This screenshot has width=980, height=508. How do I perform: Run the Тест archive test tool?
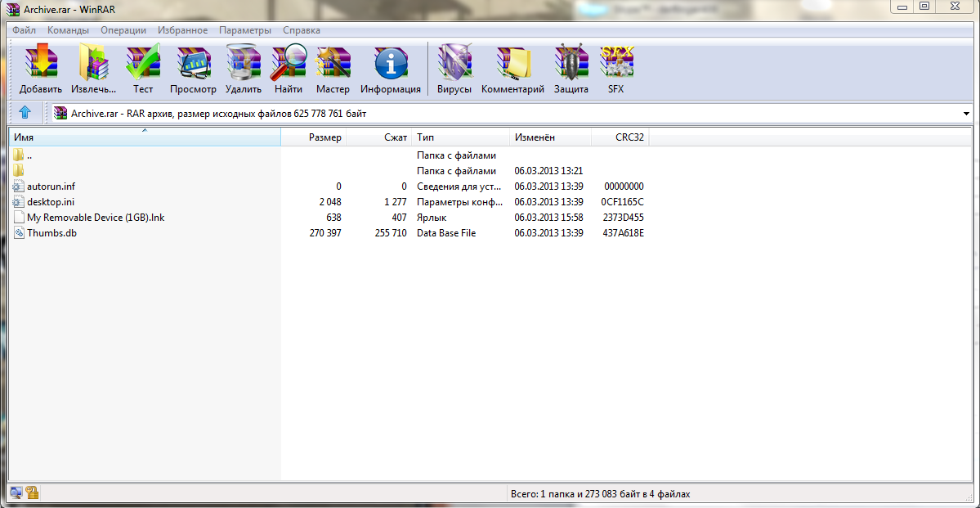[143, 62]
